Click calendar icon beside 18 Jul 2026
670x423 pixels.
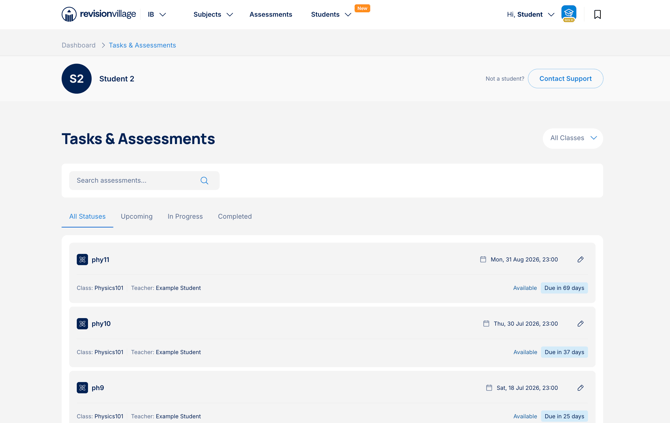tap(489, 388)
